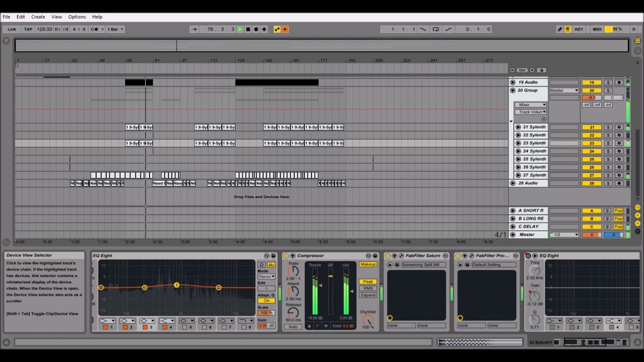
Task: Toggle the Mixer section (M) button
Action: coord(637,223)
